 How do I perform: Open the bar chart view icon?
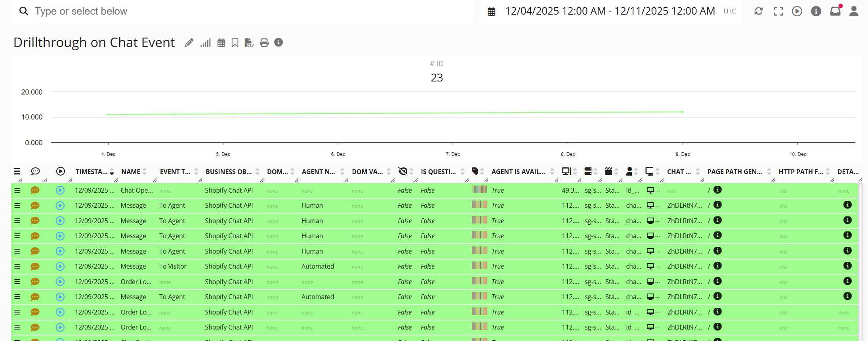(205, 43)
